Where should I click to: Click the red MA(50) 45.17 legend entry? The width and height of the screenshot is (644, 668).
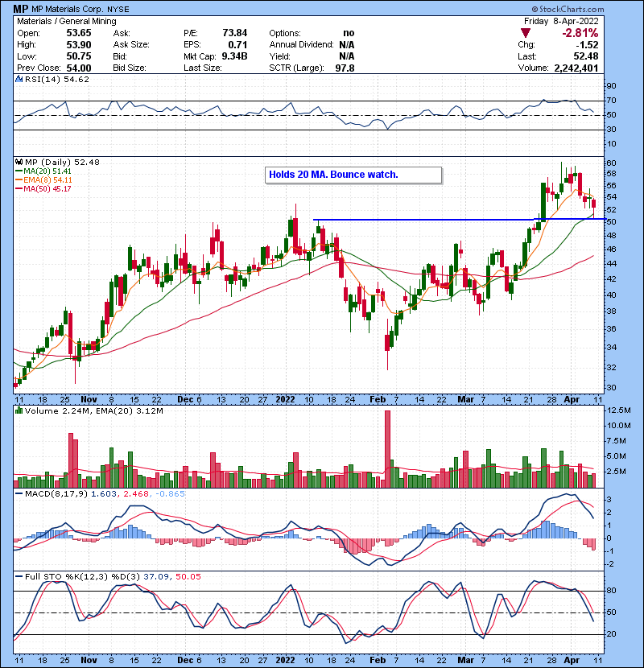(x=44, y=188)
